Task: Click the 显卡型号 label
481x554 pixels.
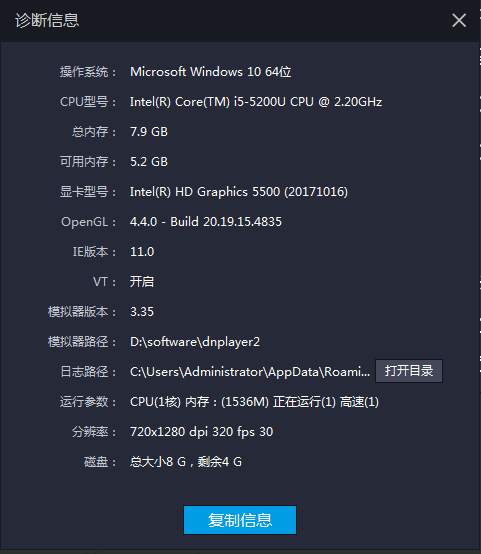Action: [87, 192]
